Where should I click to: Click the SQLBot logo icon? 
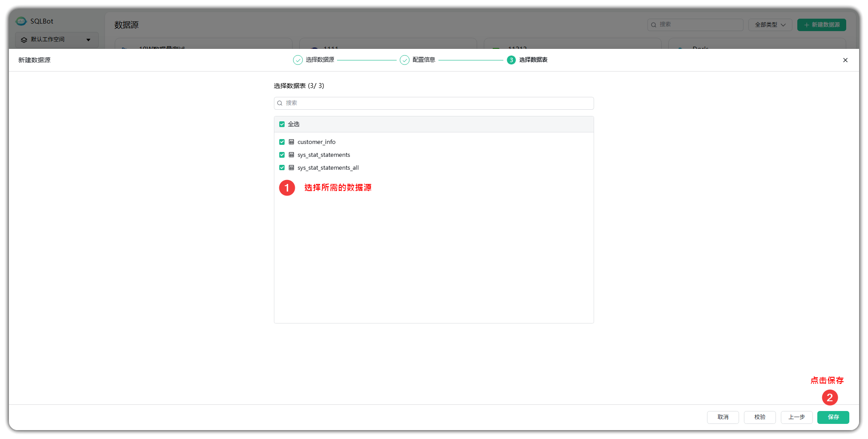[21, 21]
